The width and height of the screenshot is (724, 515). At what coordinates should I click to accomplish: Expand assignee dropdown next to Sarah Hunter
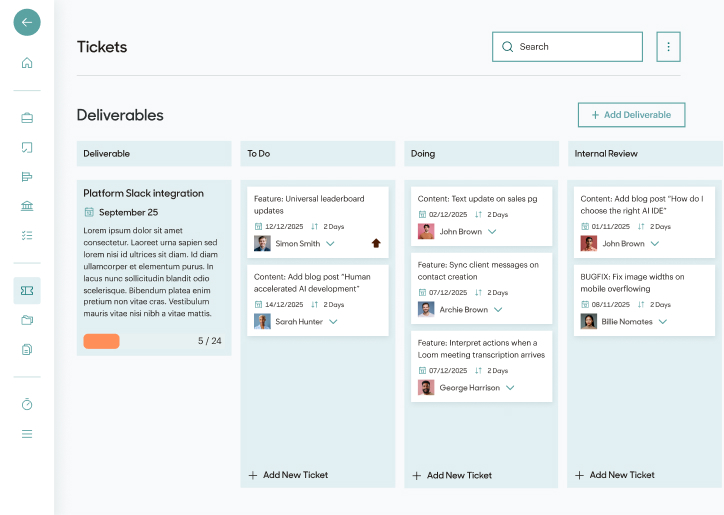333,321
